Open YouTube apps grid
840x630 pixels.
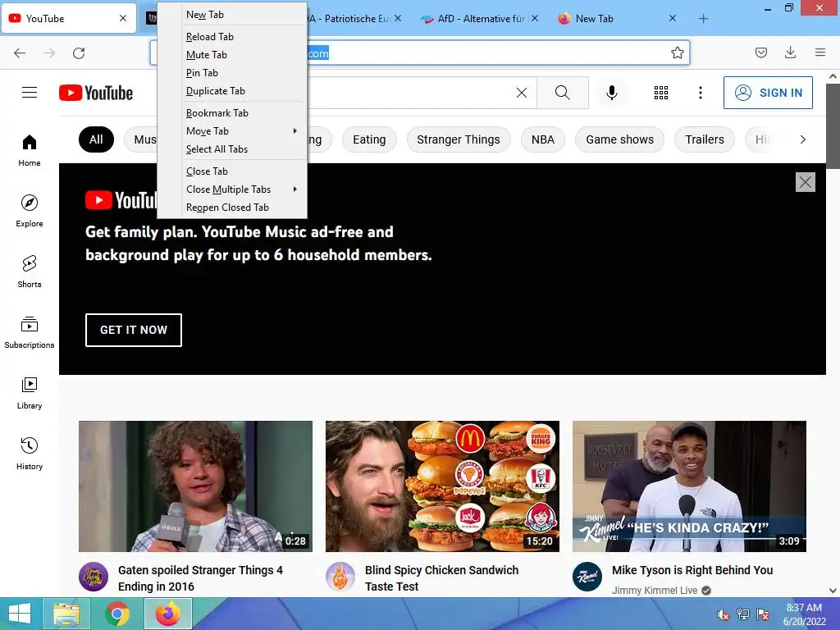pos(661,93)
